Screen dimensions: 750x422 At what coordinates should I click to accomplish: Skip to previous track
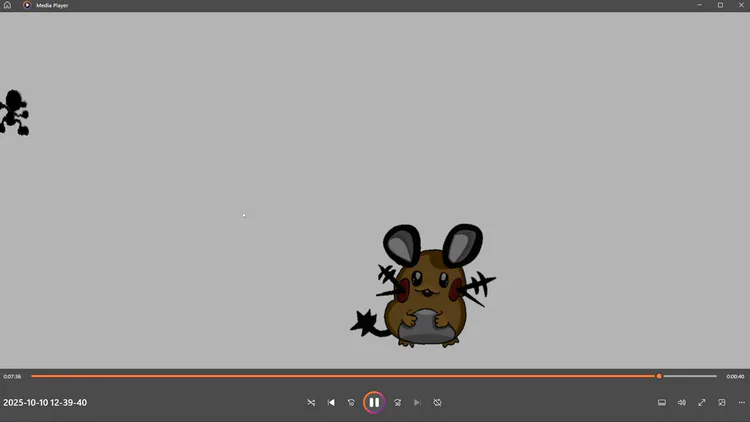click(331, 402)
